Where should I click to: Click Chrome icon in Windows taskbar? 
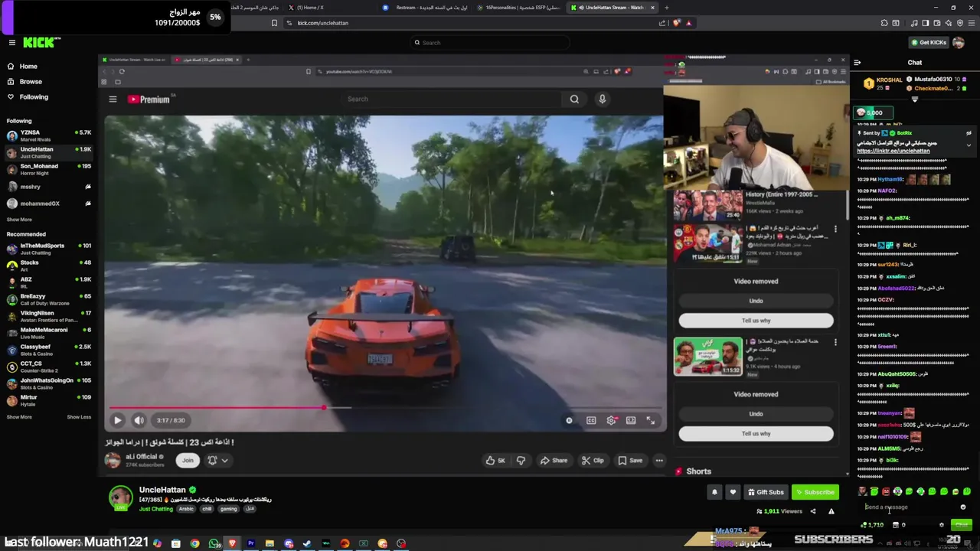coord(194,543)
